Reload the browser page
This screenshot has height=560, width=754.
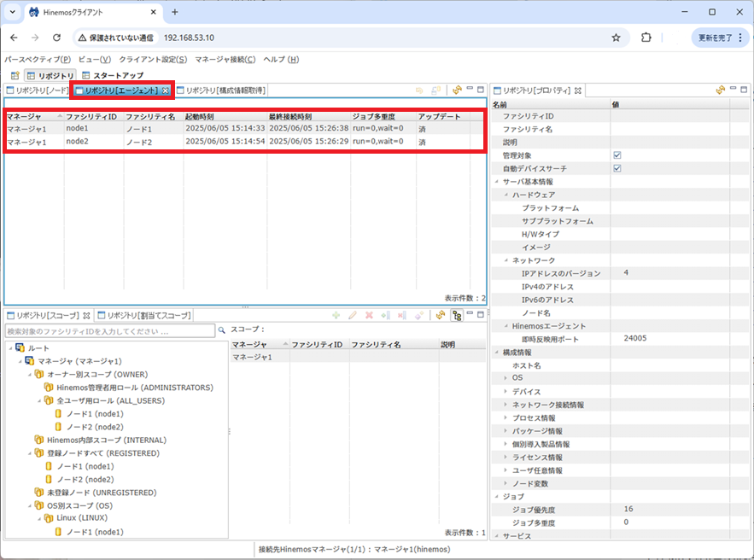[x=56, y=38]
